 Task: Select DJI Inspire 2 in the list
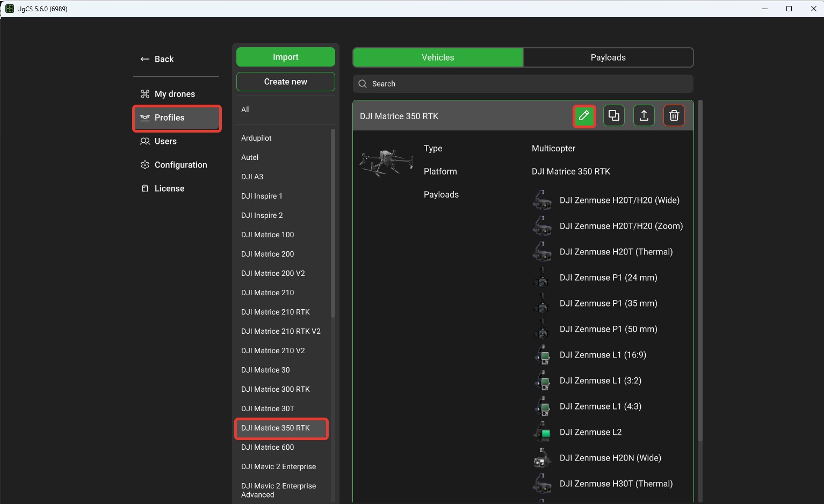(284, 215)
